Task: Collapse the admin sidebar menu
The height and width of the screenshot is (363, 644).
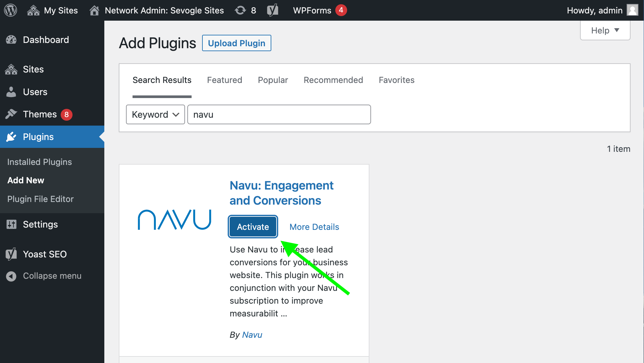Action: tap(52, 276)
